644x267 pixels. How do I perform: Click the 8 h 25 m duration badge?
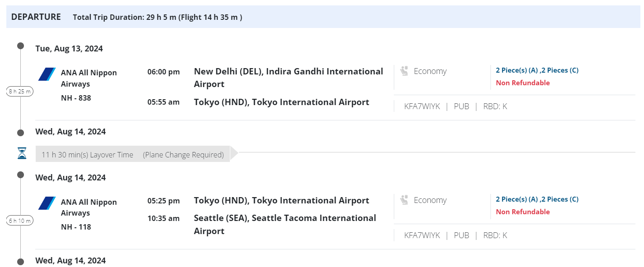tap(20, 92)
